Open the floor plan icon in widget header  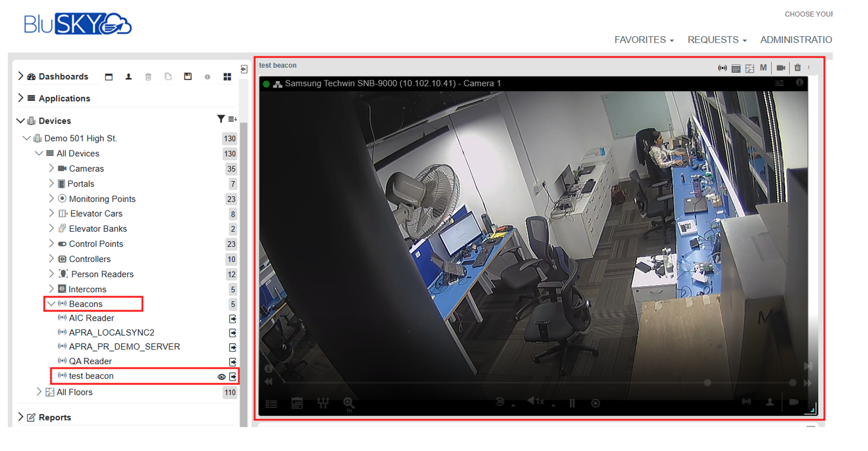click(x=749, y=68)
